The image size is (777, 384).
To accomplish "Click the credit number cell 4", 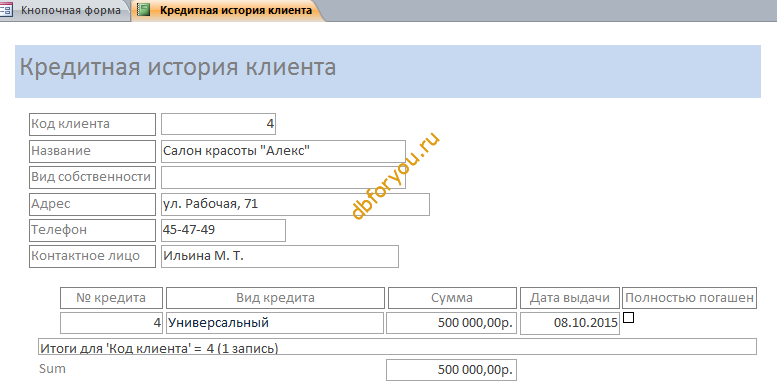I will pos(111,323).
